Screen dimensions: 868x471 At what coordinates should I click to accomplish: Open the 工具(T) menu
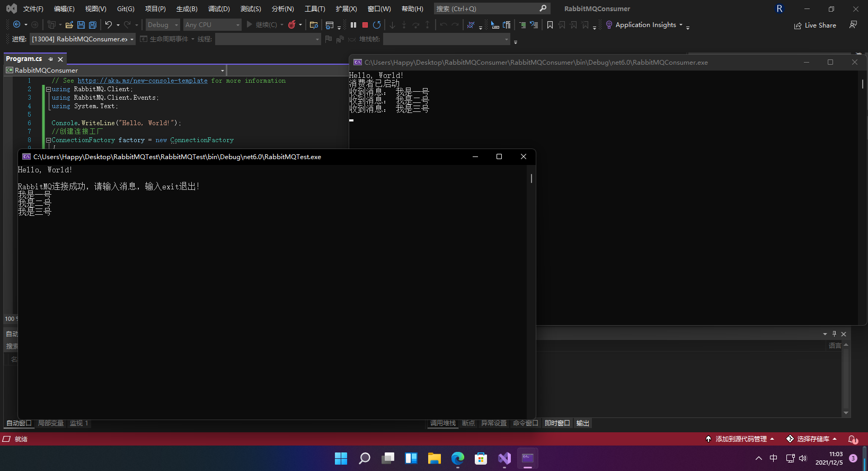pyautogui.click(x=315, y=9)
